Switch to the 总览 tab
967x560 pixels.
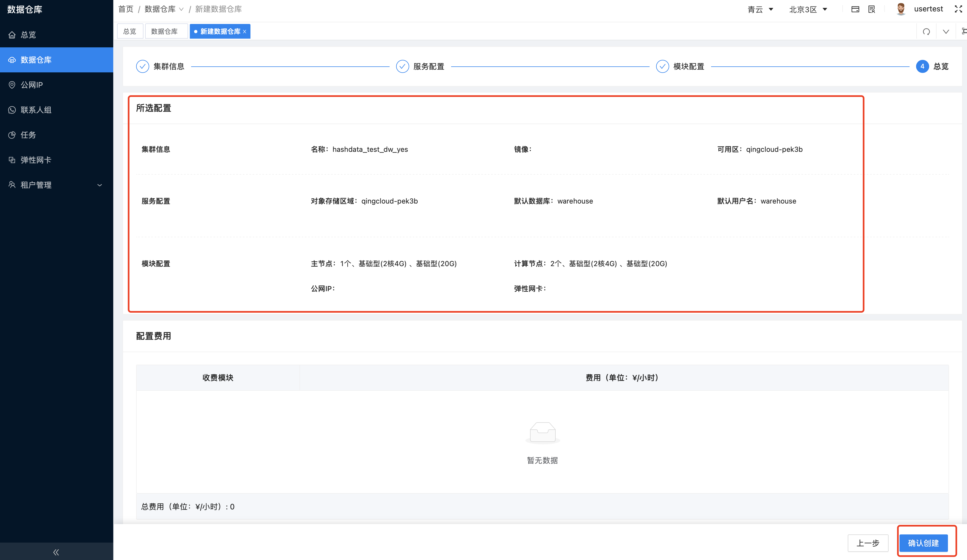click(130, 31)
